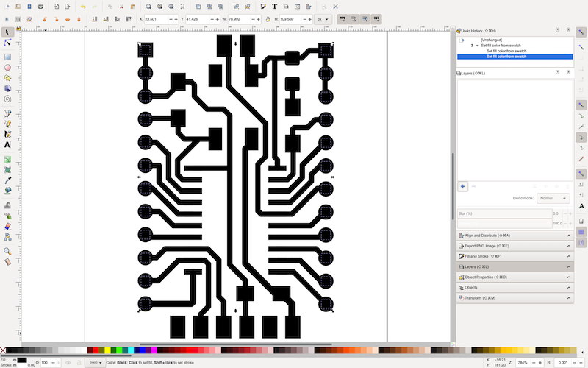Select the Node editing tool
This screenshot has height=368, width=588.
tap(7, 43)
